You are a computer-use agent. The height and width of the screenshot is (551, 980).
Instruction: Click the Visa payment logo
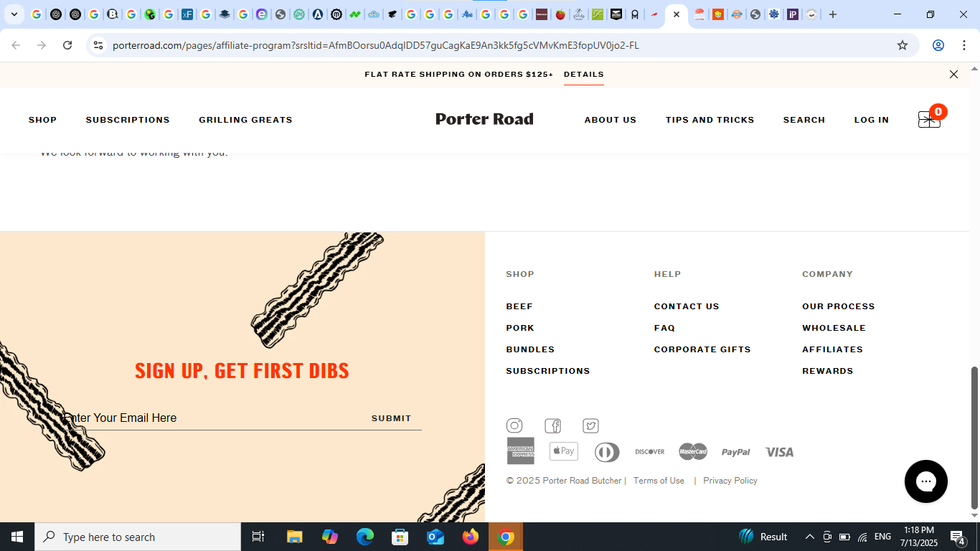point(779,452)
